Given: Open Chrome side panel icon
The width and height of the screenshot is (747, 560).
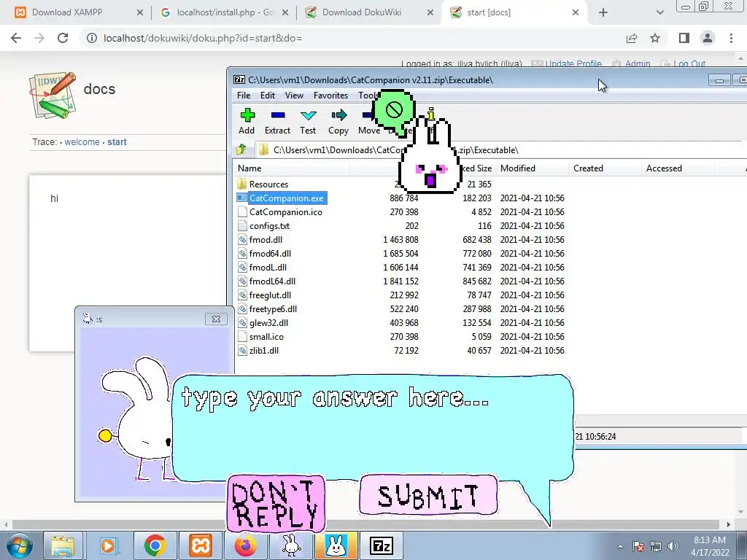Looking at the screenshot, I should point(684,38).
